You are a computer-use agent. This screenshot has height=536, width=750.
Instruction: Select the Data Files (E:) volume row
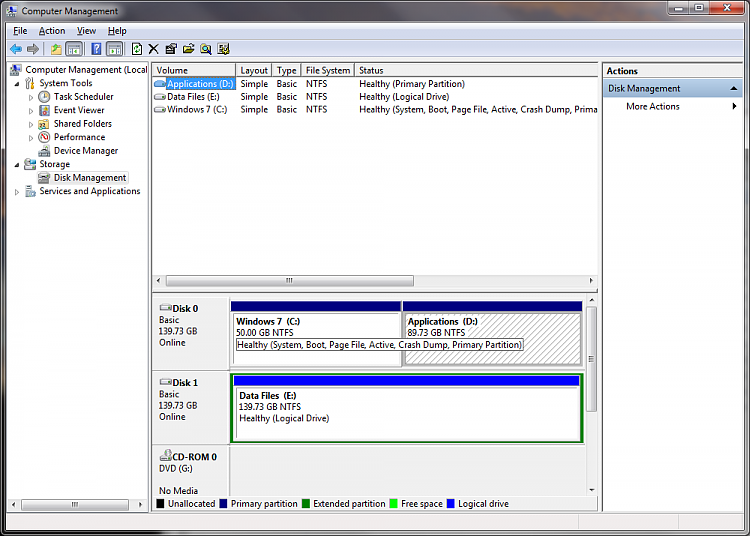[375, 97]
